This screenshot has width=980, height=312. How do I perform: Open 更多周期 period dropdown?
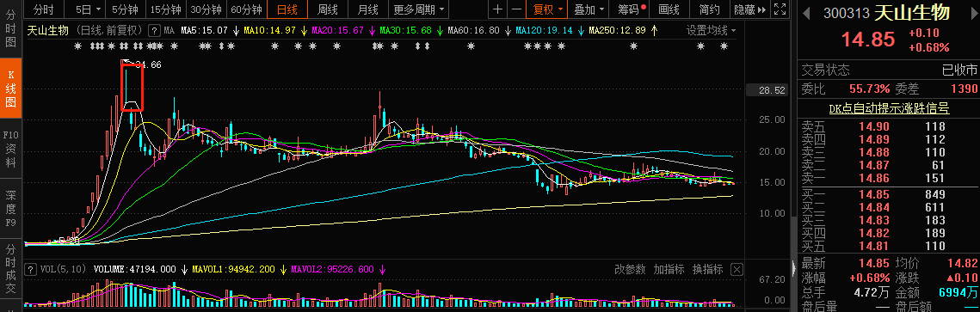point(420,9)
